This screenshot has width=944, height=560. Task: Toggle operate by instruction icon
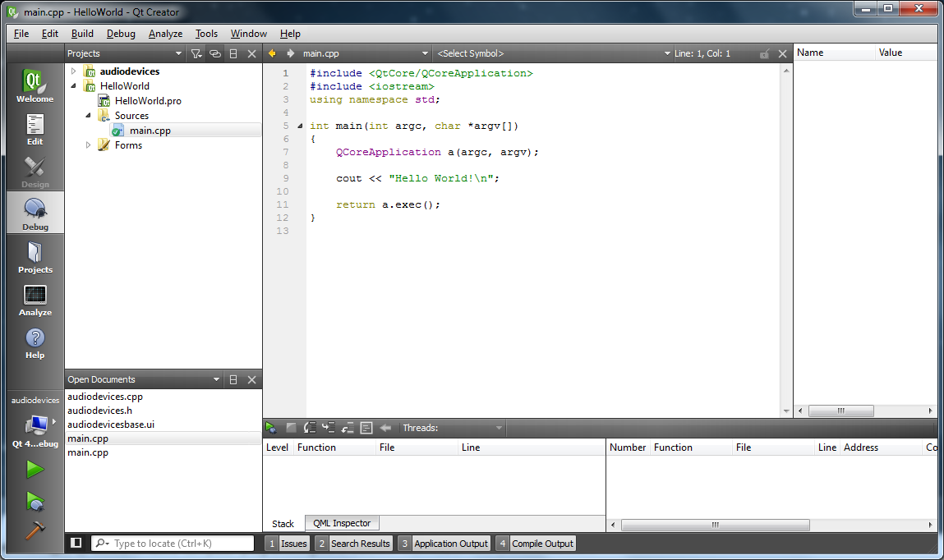(366, 428)
